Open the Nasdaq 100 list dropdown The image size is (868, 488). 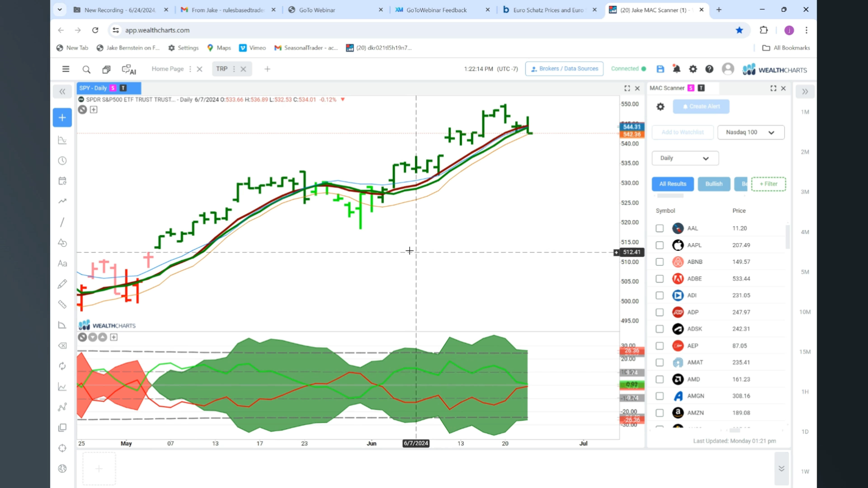pos(751,132)
